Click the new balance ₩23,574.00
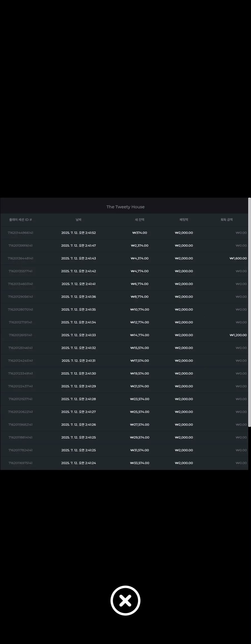 click(x=140, y=399)
